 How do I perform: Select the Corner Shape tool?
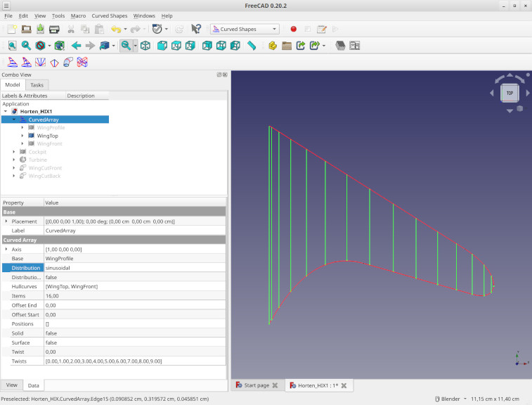pyautogui.click(x=54, y=63)
